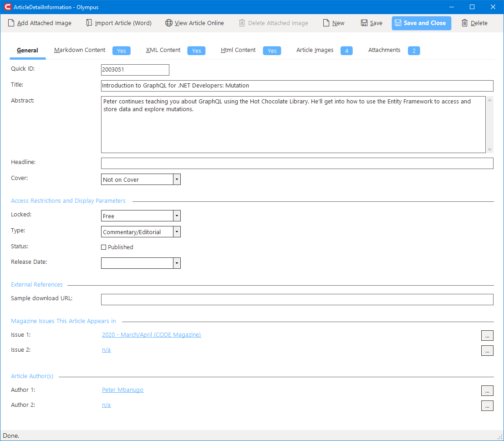Open the Peter Mbanugo author link

coord(123,390)
